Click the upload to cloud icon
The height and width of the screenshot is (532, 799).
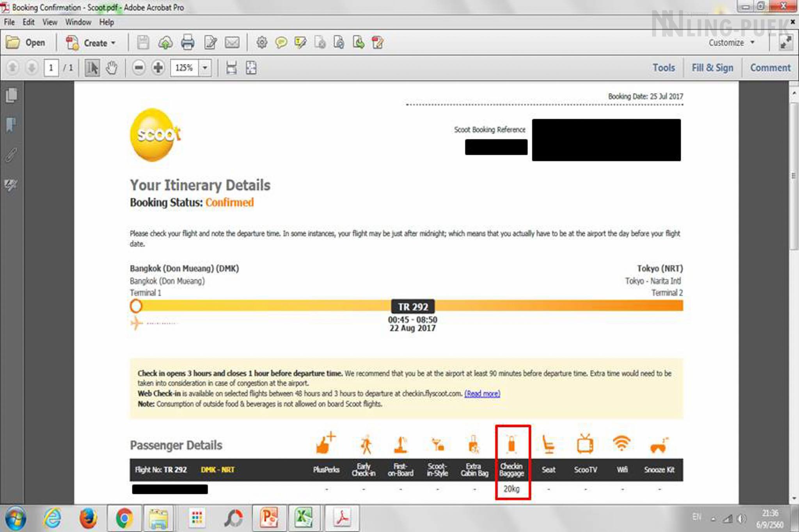[165, 43]
